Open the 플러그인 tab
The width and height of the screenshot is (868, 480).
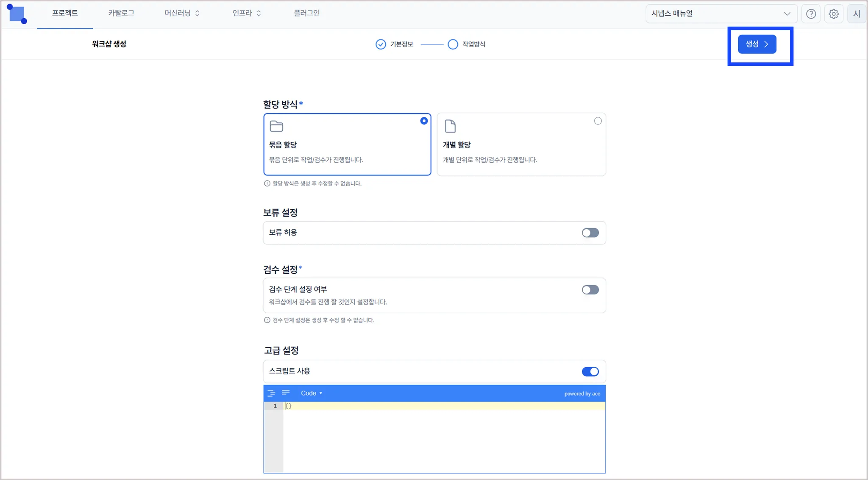306,13
